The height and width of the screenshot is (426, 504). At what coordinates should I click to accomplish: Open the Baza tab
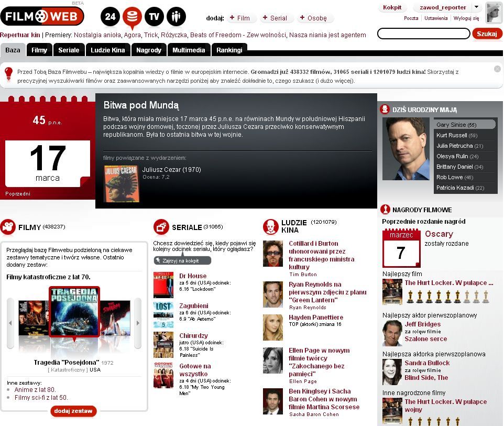coord(13,50)
